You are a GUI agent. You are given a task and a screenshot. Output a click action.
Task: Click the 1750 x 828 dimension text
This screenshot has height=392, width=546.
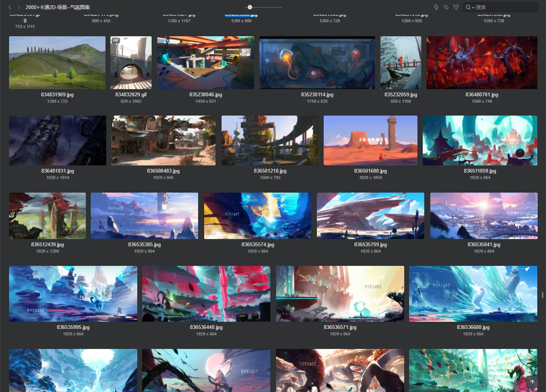pos(317,102)
